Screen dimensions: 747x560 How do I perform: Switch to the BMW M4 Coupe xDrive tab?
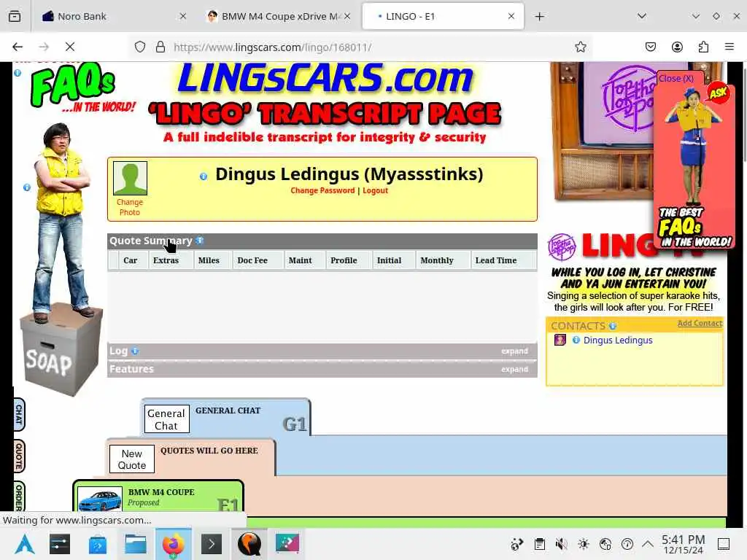click(x=279, y=16)
